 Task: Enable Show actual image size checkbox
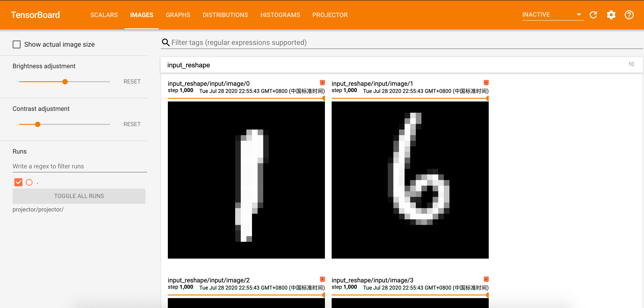(x=17, y=44)
